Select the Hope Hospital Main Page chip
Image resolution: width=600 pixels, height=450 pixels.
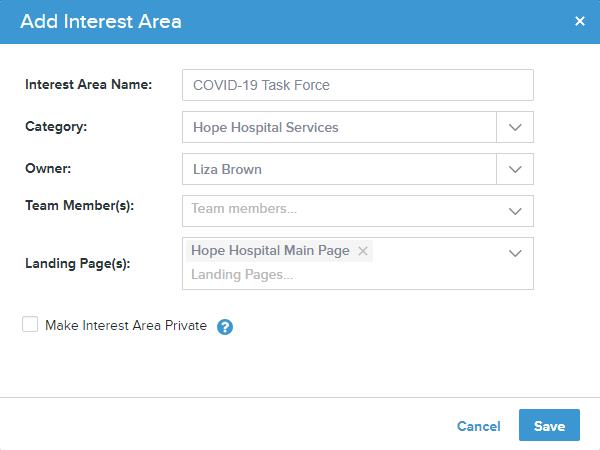point(271,251)
